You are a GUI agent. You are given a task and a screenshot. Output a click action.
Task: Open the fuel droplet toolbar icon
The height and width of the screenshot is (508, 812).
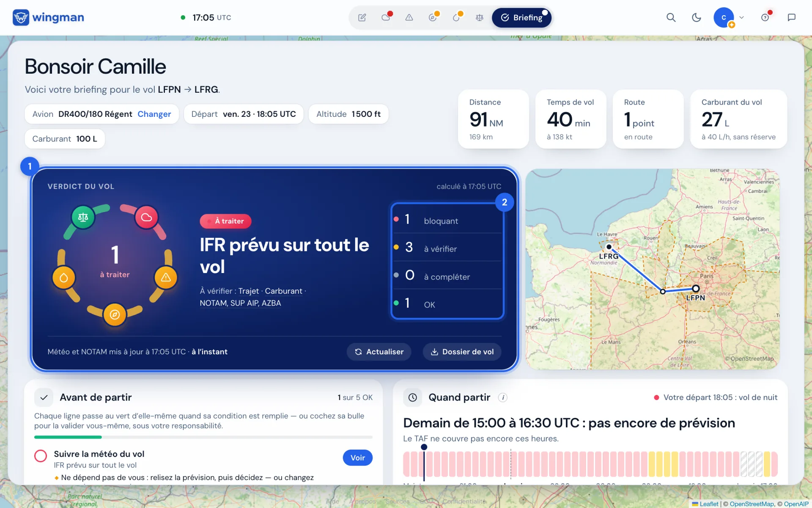[x=456, y=18]
